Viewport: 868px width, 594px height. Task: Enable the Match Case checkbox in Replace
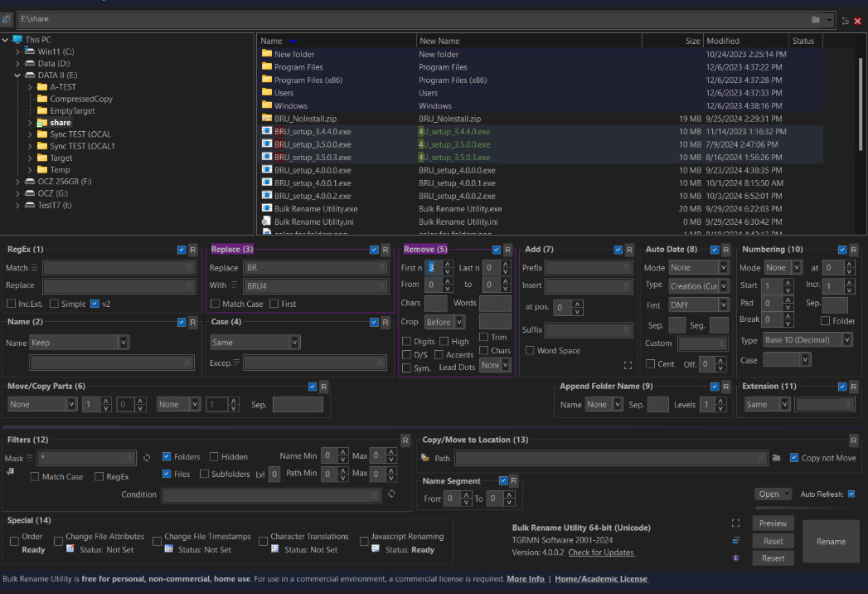pyautogui.click(x=216, y=304)
